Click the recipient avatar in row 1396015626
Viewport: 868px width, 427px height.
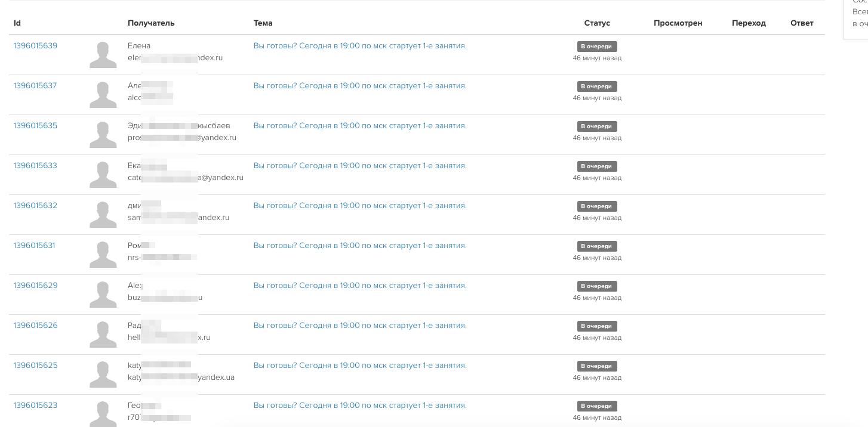coord(103,334)
